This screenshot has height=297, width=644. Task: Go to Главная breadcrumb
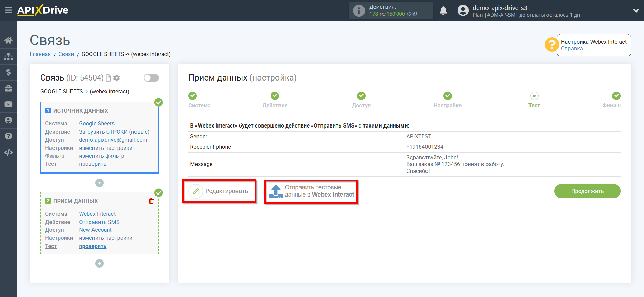pos(40,54)
